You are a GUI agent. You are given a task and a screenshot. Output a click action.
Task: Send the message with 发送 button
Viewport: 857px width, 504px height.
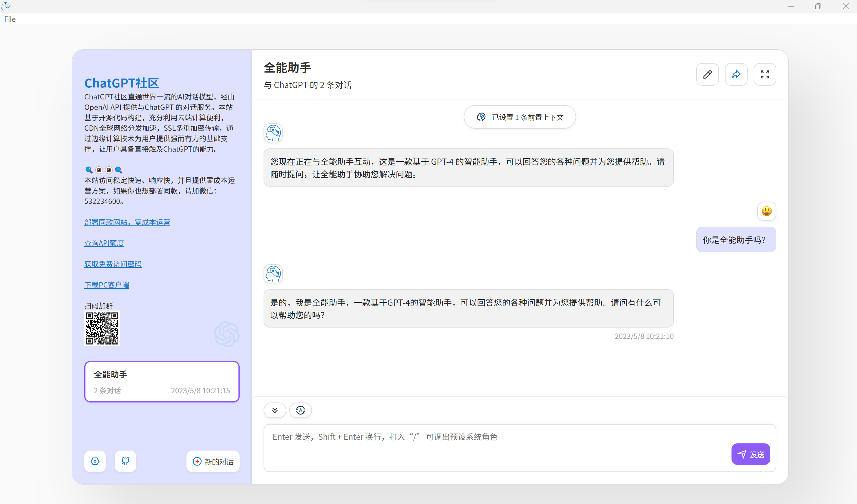point(751,454)
